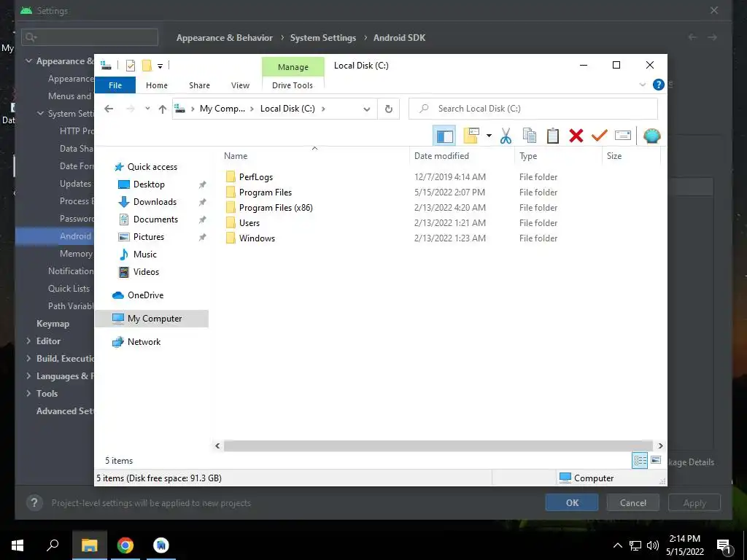
Task: Expand chevron after Local Disk (C:) breadcrumb
Action: [x=323, y=109]
